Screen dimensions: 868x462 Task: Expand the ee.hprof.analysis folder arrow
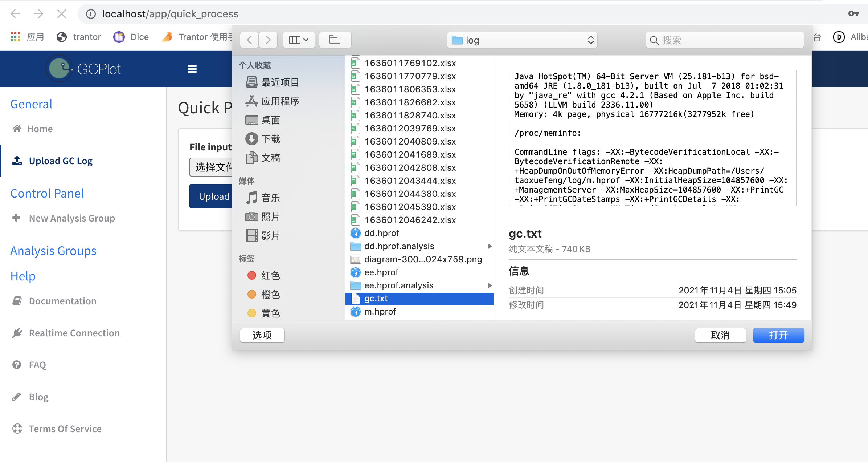click(490, 285)
